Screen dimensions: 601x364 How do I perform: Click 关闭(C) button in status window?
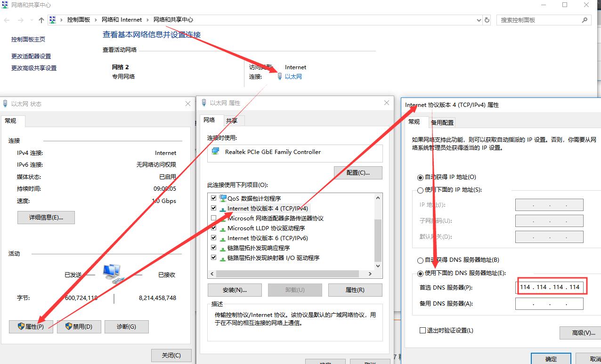coord(171,356)
